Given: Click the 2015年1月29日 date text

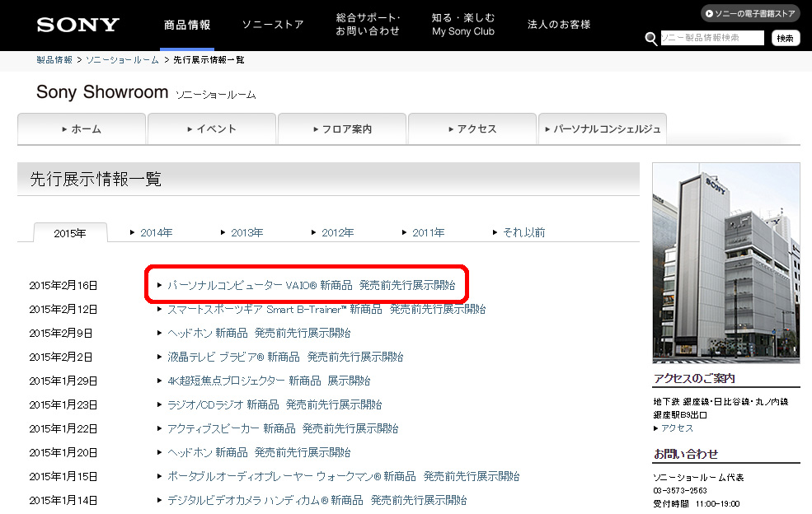Looking at the screenshot, I should (63, 381).
